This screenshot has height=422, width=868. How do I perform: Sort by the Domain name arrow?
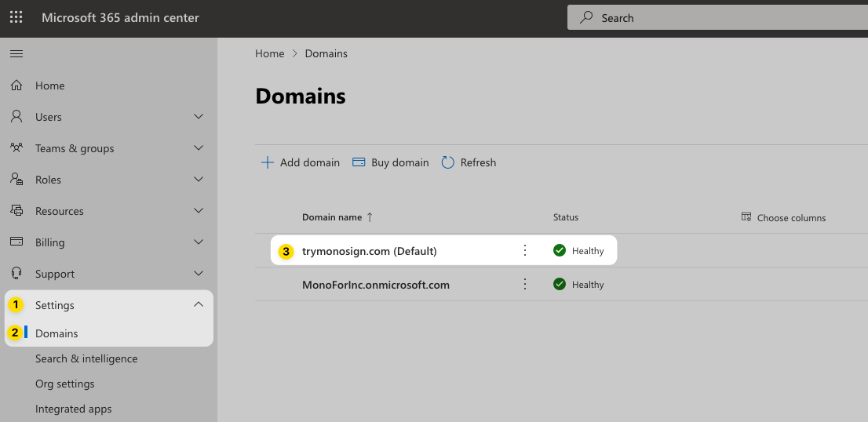(x=370, y=217)
